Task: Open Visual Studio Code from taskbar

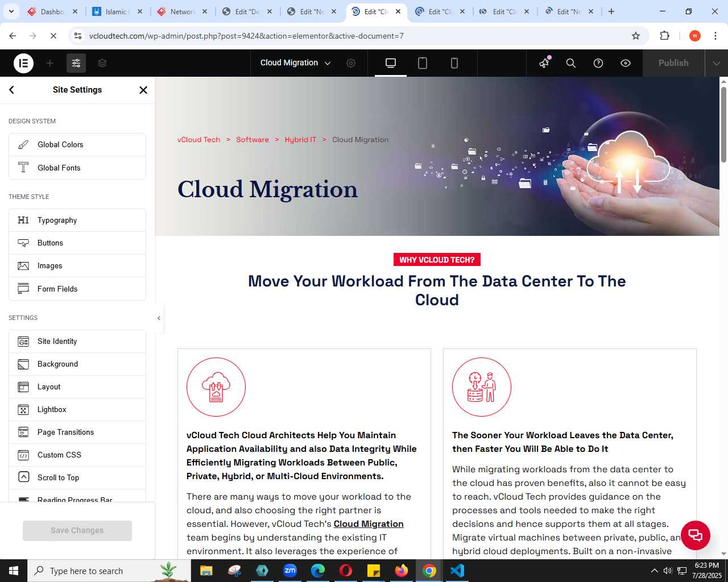Action: (x=457, y=571)
